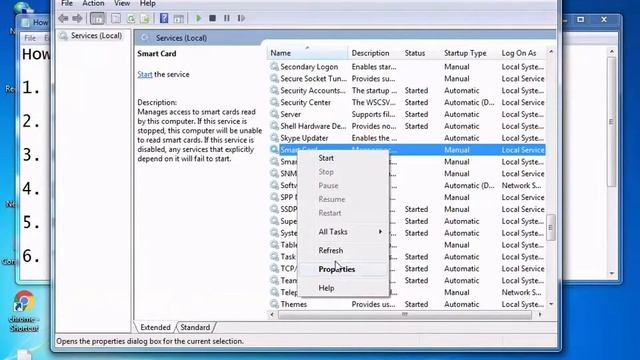
Task: Choose Refresh from the context menu
Action: (x=331, y=250)
